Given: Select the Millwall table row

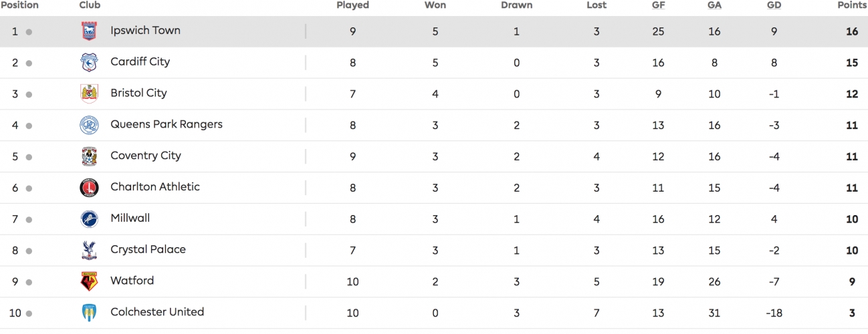Looking at the screenshot, I should tap(434, 219).
